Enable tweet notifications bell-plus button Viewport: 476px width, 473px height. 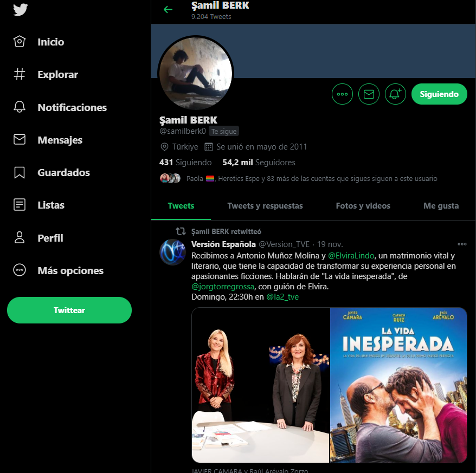(395, 94)
